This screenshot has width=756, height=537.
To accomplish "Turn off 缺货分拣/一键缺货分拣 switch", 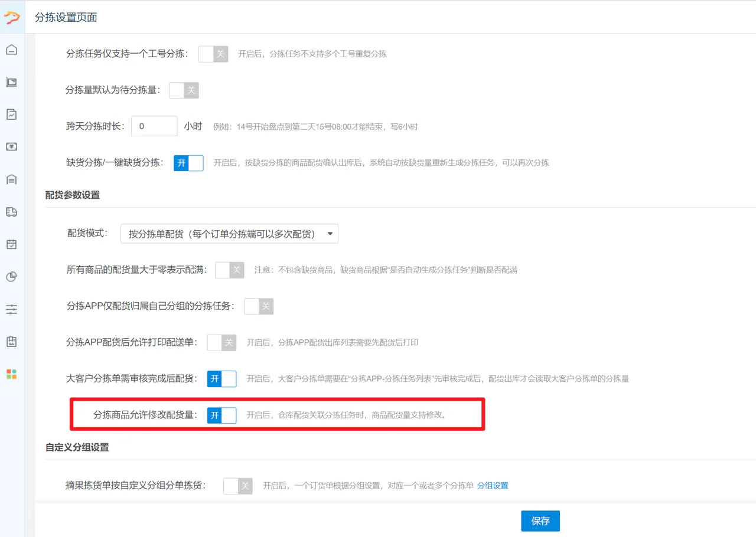I will 188,163.
